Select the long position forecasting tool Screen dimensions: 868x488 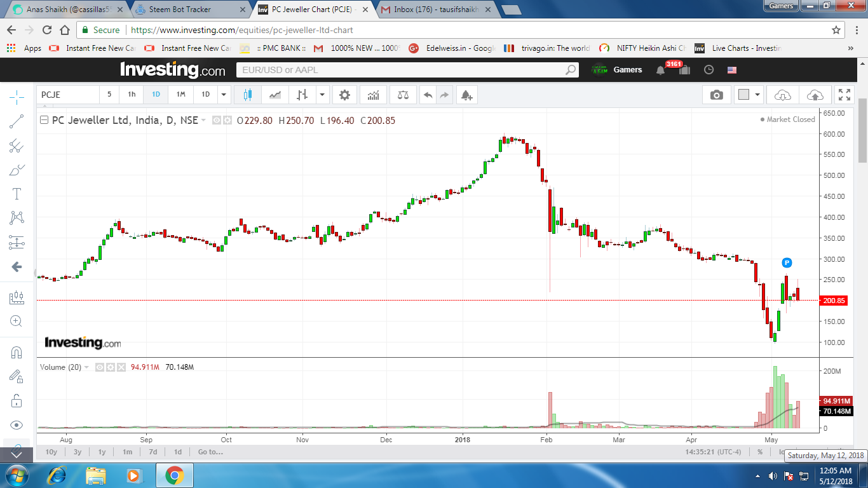(17, 242)
